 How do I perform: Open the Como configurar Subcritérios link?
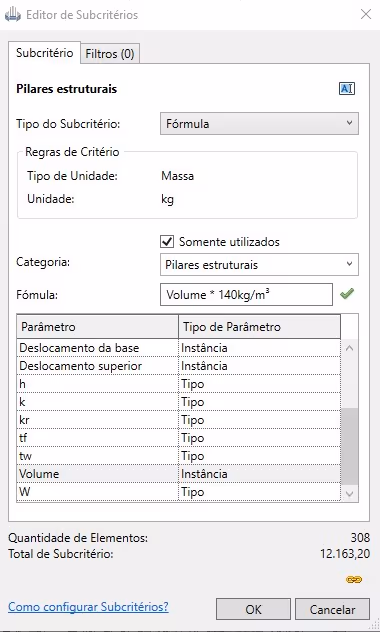[88, 607]
